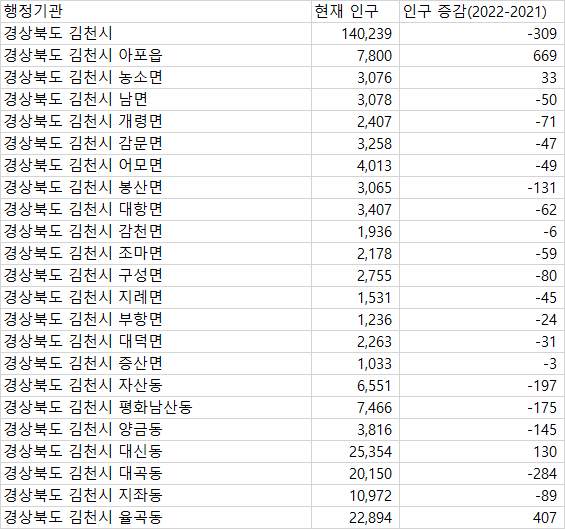
Task: Click the change value -175
Action: 542,408
